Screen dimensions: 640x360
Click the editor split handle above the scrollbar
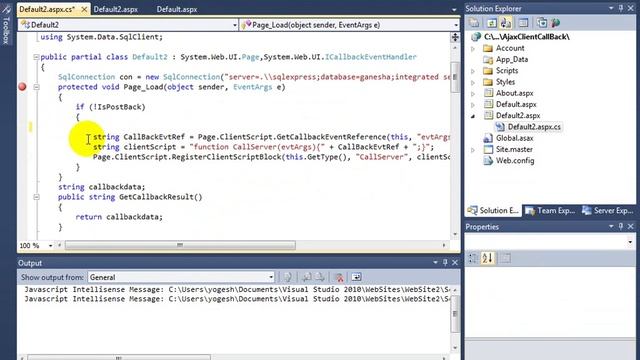[455, 38]
